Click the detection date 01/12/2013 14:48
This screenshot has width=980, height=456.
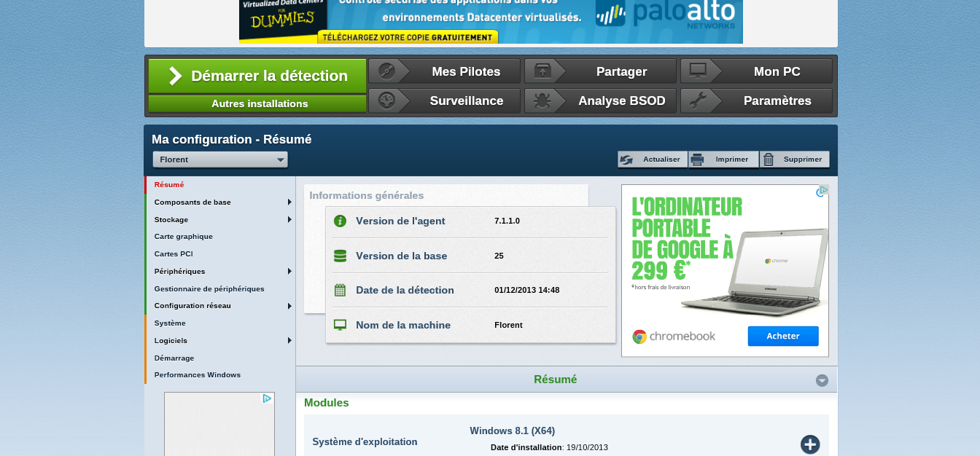[x=527, y=290]
